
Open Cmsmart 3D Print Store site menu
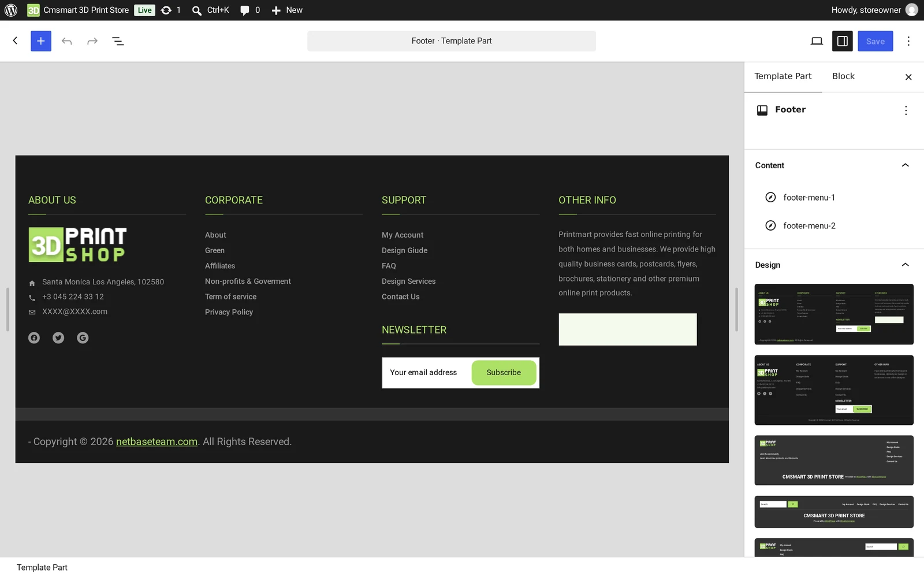pyautogui.click(x=78, y=10)
